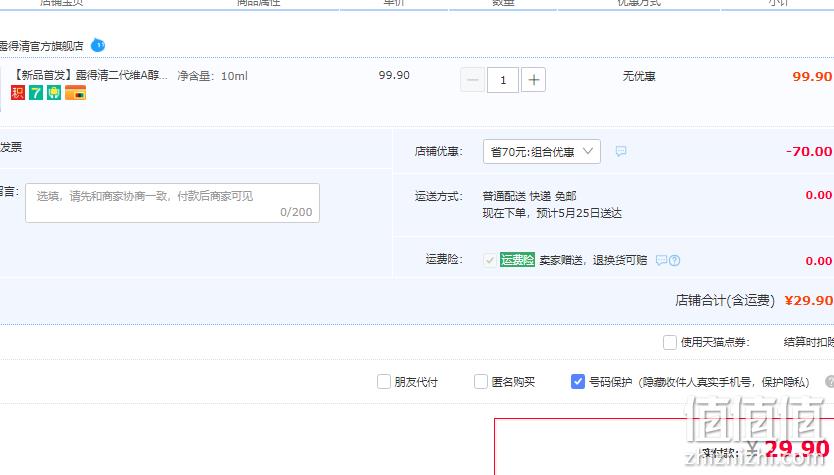
Task: Click the 店铺优惠 label
Action: [x=439, y=152]
